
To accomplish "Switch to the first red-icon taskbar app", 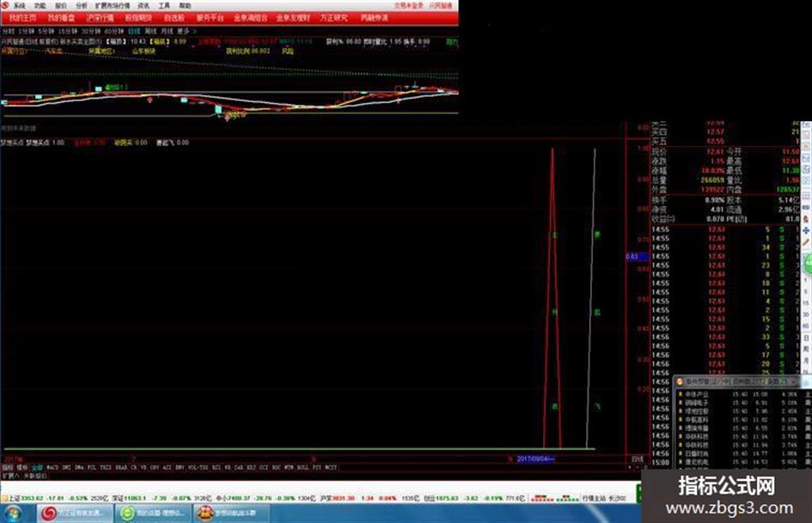I will [75, 514].
